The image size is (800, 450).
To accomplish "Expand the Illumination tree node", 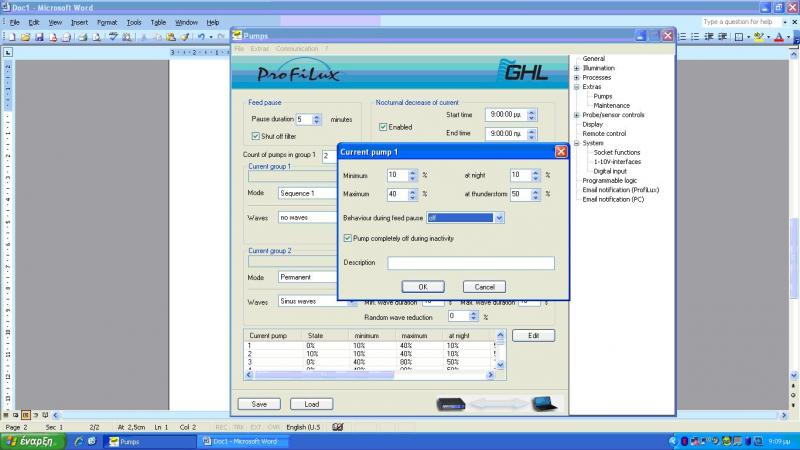I will (x=577, y=68).
